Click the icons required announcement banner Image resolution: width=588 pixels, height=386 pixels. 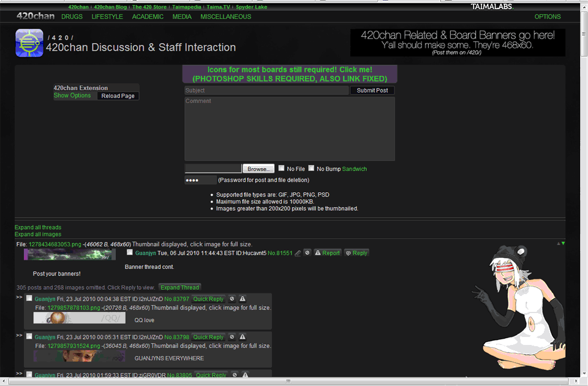(x=290, y=74)
